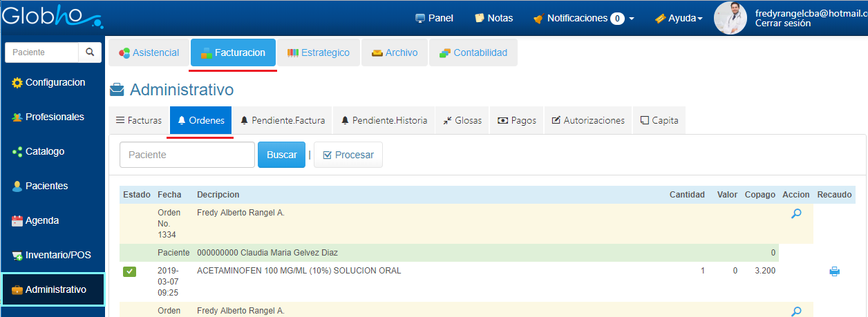Click the Cerrar sesión link
Viewport: 868px width, 317px height.
[783, 23]
